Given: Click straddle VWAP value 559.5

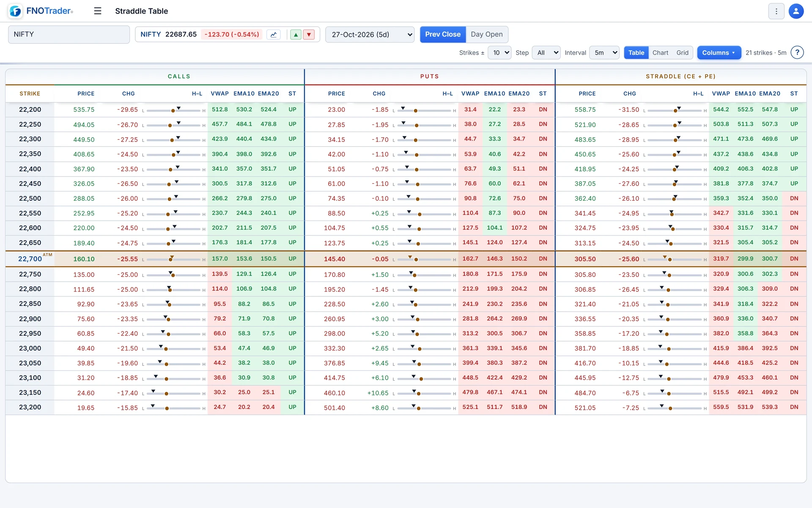Looking at the screenshot, I should pos(721,407).
